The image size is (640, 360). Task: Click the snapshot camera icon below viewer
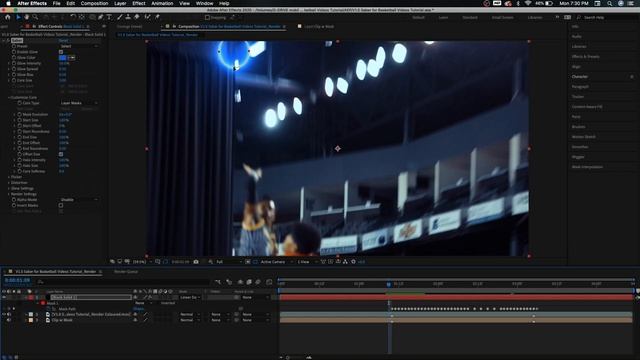tap(196, 262)
